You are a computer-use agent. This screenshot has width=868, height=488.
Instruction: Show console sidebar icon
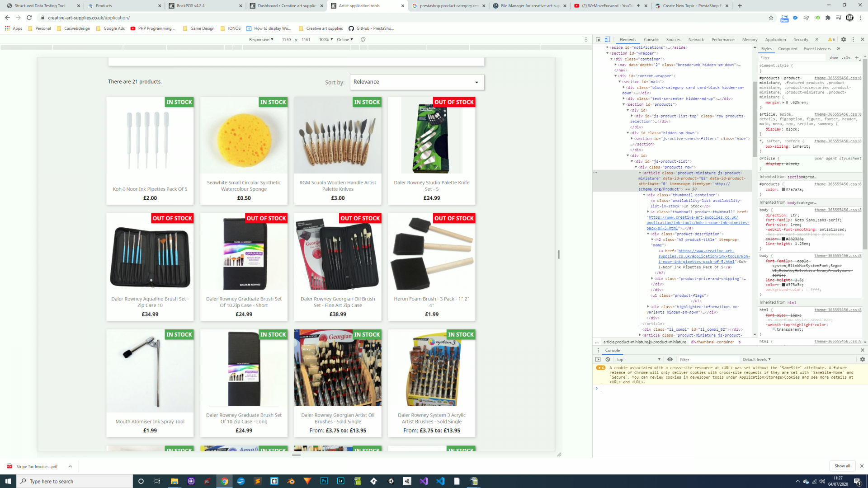pos(598,360)
